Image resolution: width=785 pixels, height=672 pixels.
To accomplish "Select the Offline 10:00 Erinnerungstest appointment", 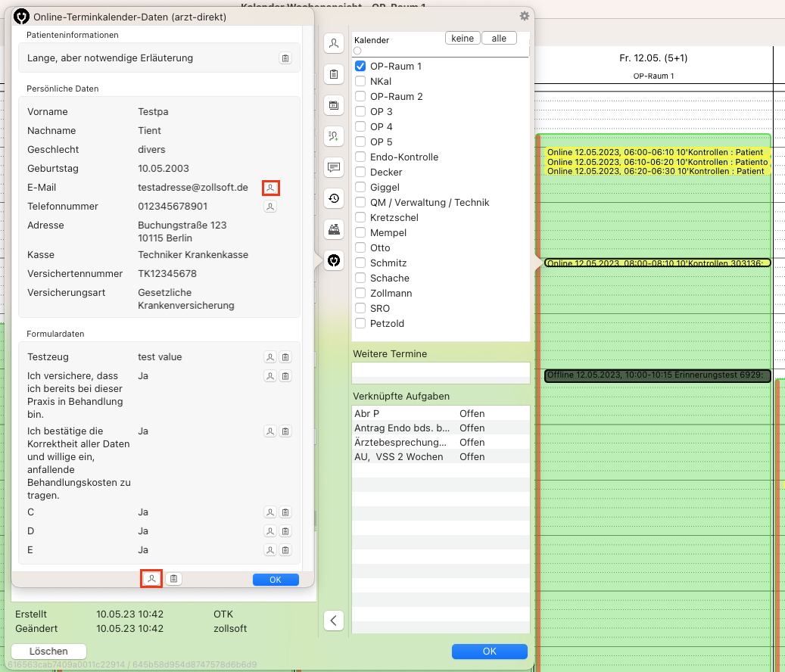I will (x=657, y=375).
